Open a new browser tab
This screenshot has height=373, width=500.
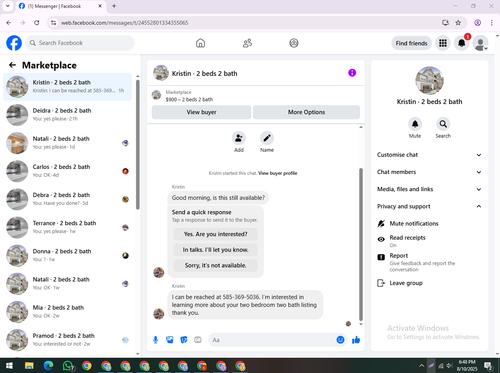click(114, 6)
